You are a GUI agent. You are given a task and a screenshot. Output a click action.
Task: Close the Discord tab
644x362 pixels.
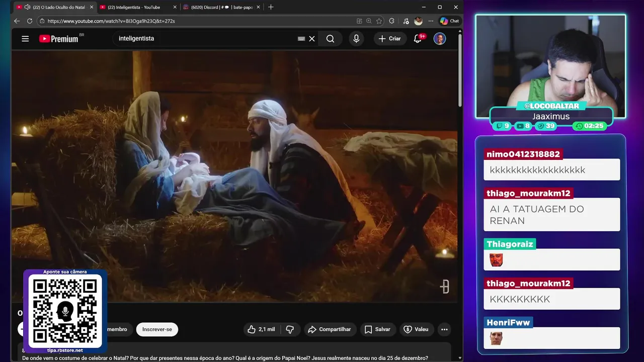[x=259, y=7]
